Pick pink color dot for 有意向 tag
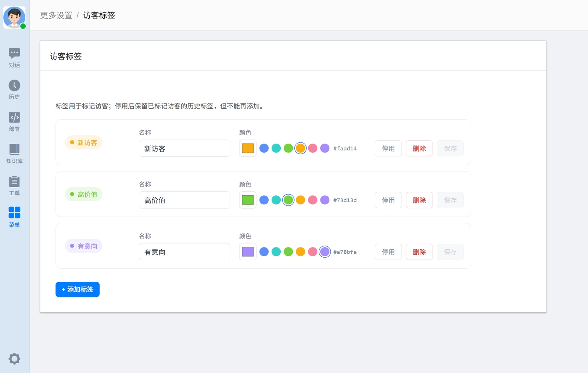This screenshot has width=588, height=373. pyautogui.click(x=312, y=252)
